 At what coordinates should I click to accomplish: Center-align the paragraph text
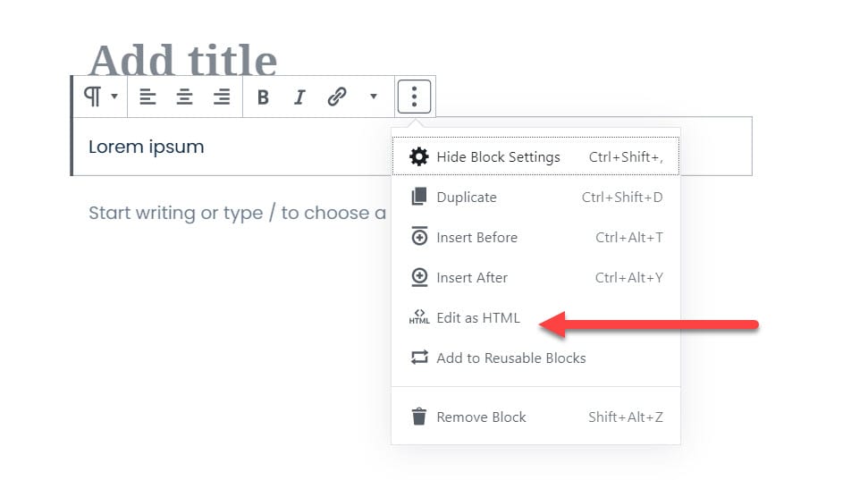click(x=184, y=97)
